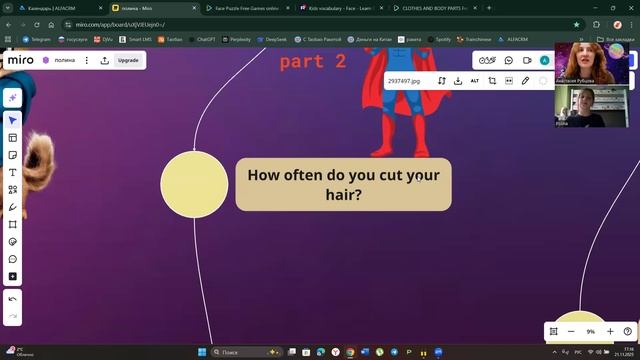Select the cursor arrow tool
The width and height of the screenshot is (640, 360).
12,120
